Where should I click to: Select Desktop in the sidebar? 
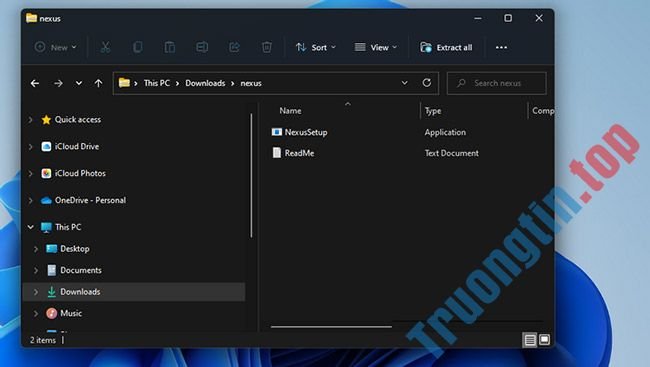[75, 249]
